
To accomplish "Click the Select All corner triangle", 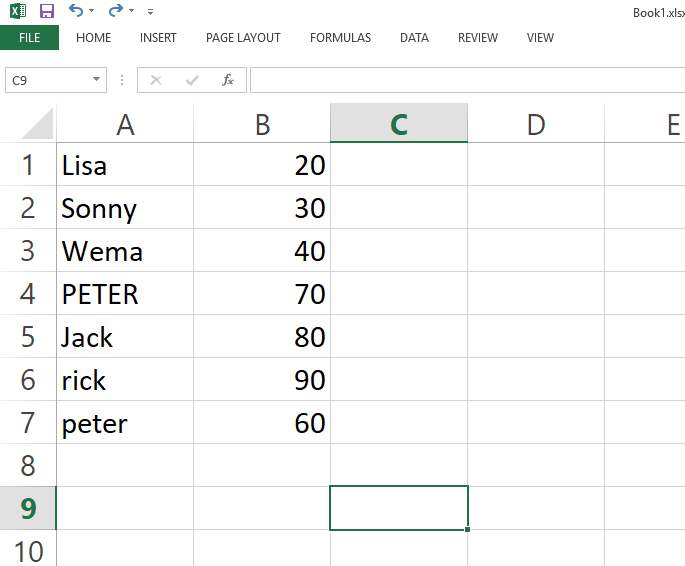I will (38, 124).
